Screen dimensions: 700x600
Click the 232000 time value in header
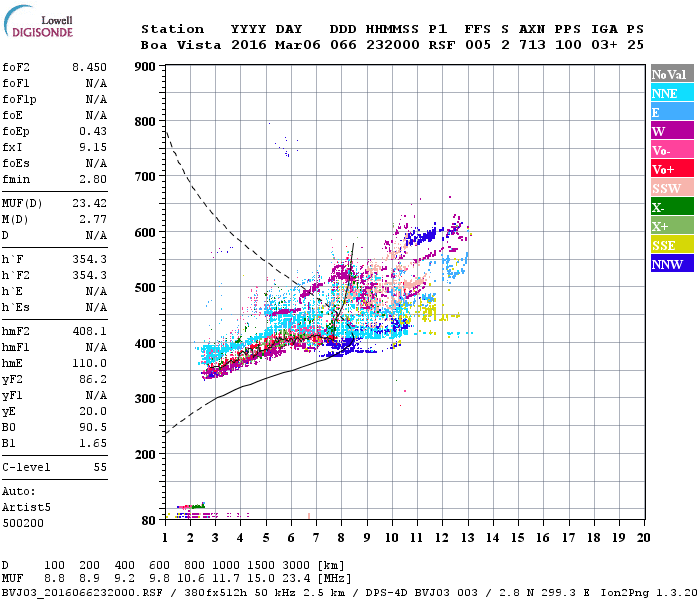coord(393,45)
